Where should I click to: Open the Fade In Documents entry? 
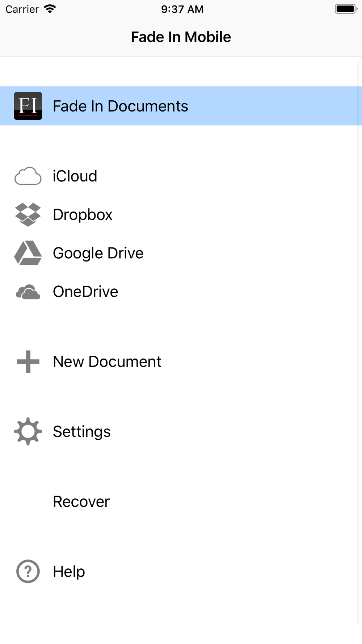[x=181, y=106]
